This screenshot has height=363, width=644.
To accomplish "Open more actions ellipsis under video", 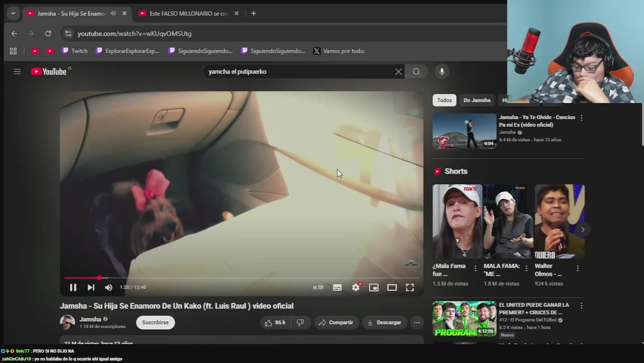I will pyautogui.click(x=417, y=323).
